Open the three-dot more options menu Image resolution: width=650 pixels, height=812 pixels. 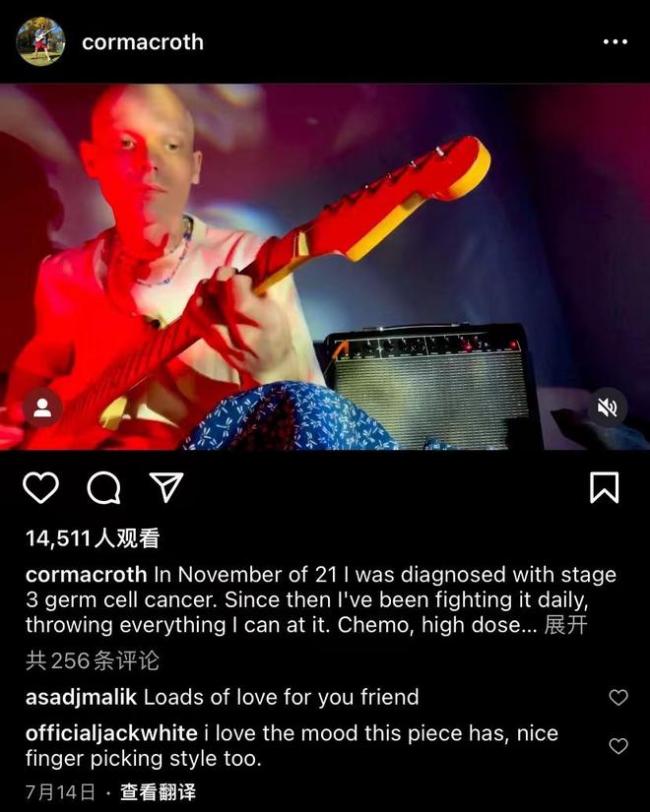pos(615,42)
